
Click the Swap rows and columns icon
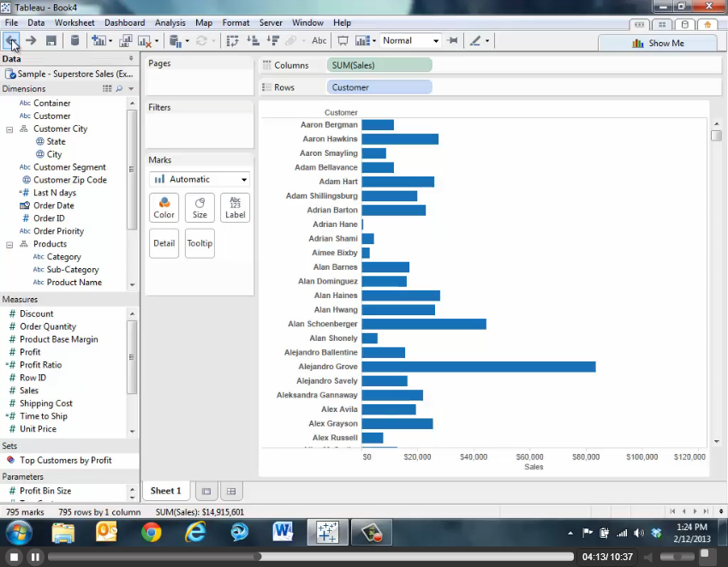click(x=232, y=40)
